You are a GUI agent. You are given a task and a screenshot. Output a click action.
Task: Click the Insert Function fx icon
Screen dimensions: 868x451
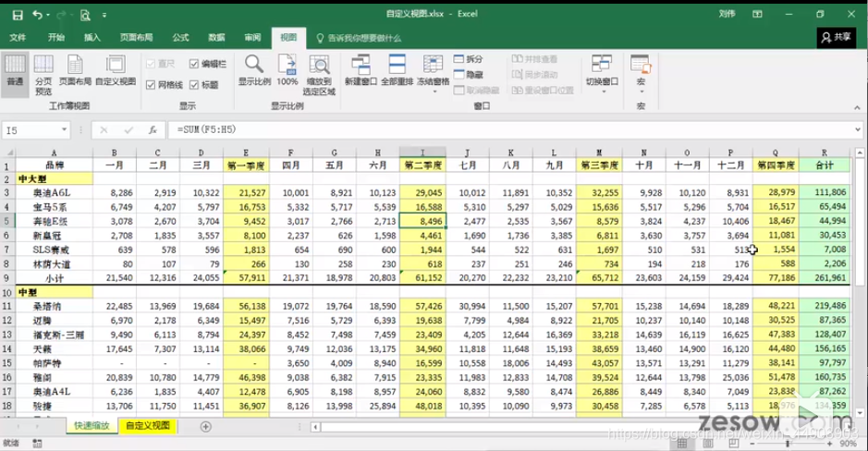click(153, 130)
